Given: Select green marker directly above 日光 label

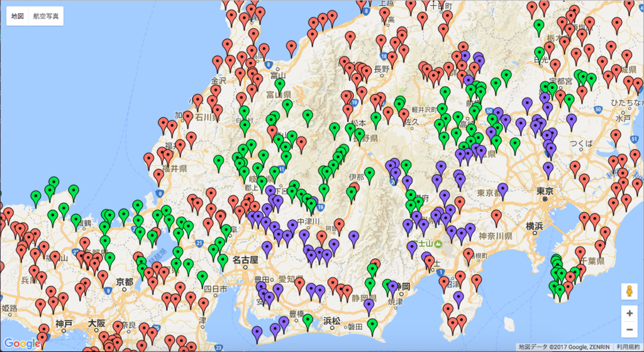Looking at the screenshot, I should 539,54.
